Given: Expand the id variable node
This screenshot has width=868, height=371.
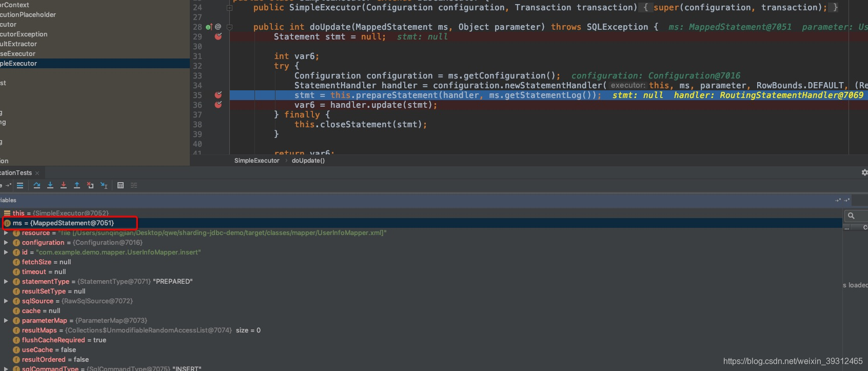Looking at the screenshot, I should tap(6, 252).
